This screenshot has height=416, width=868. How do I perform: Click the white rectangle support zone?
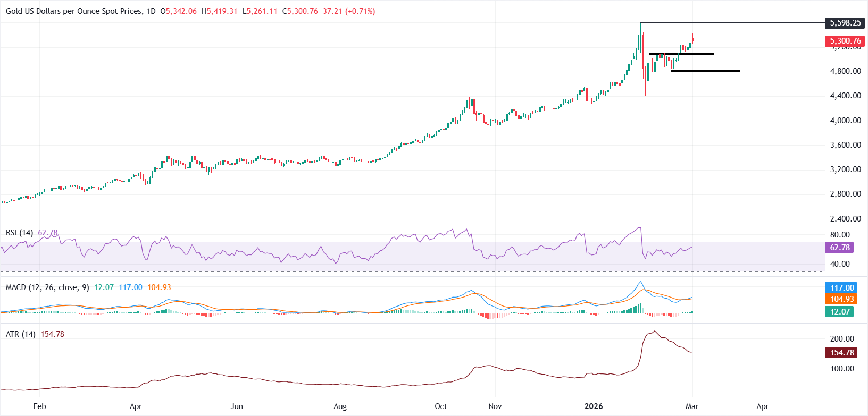click(x=705, y=71)
